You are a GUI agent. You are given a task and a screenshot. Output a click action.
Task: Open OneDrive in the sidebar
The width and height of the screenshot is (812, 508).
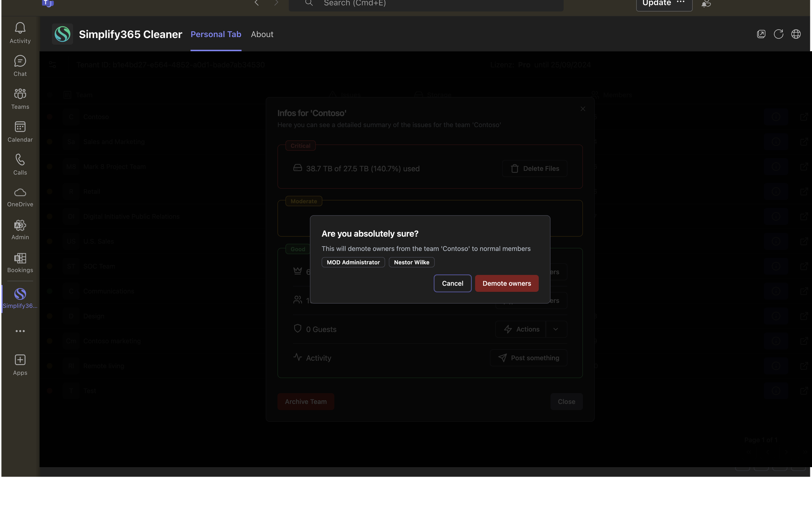20,197
